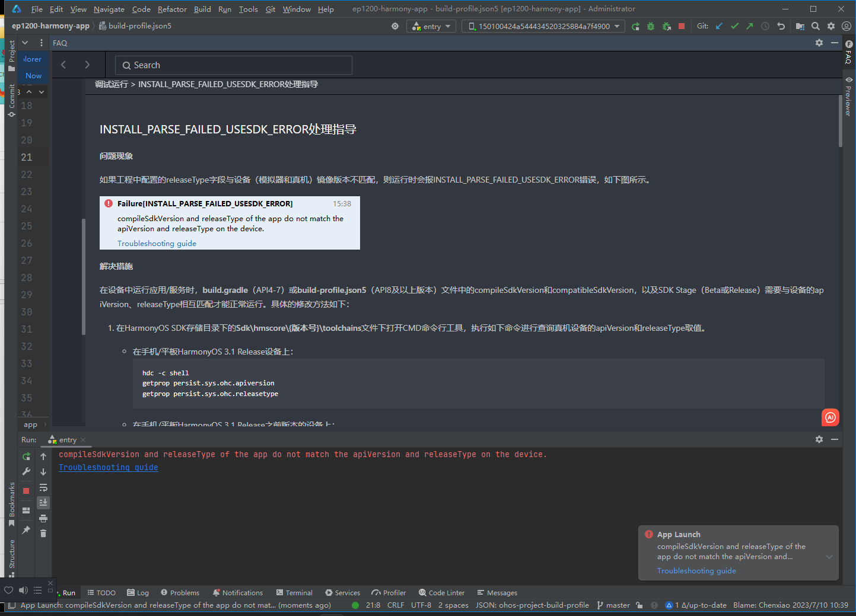Screen dimensions: 856x616
Task: Open run configuration wrench in Run panel
Action: click(26, 472)
